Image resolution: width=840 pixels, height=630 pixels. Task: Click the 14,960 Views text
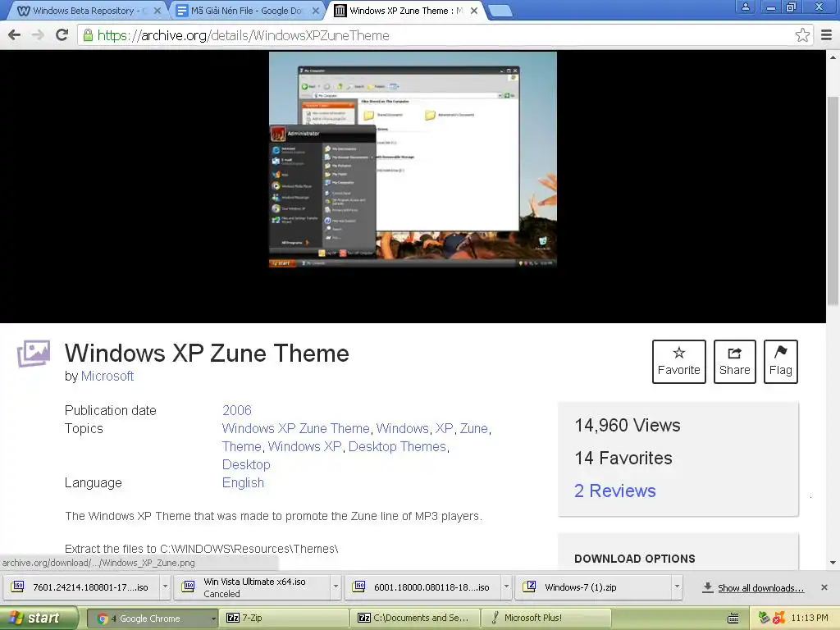pos(628,426)
